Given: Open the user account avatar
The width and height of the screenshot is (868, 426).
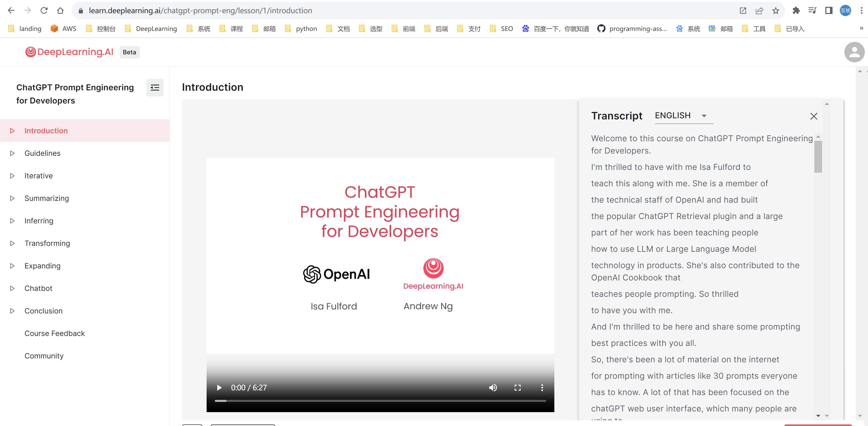Looking at the screenshot, I should click(x=855, y=52).
